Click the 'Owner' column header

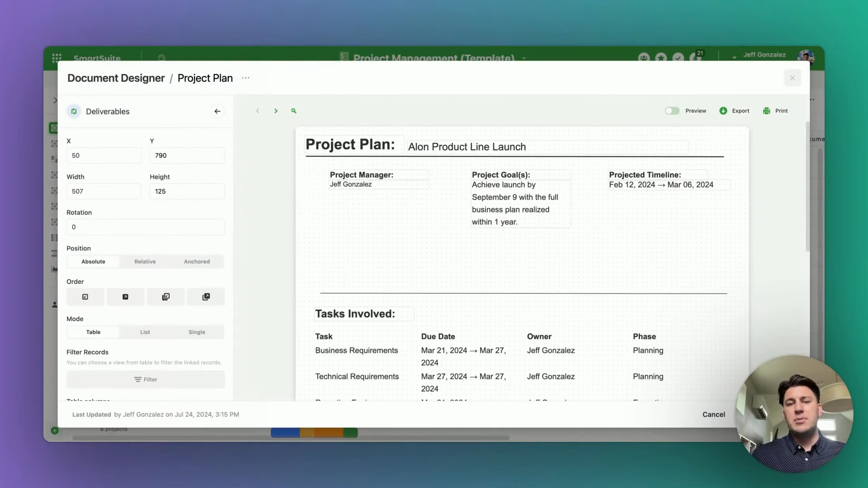tap(539, 337)
